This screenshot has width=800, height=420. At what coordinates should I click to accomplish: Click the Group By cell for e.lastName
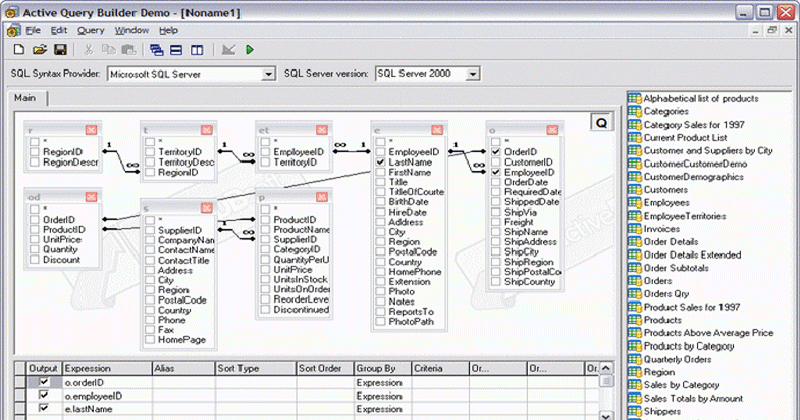[383, 409]
